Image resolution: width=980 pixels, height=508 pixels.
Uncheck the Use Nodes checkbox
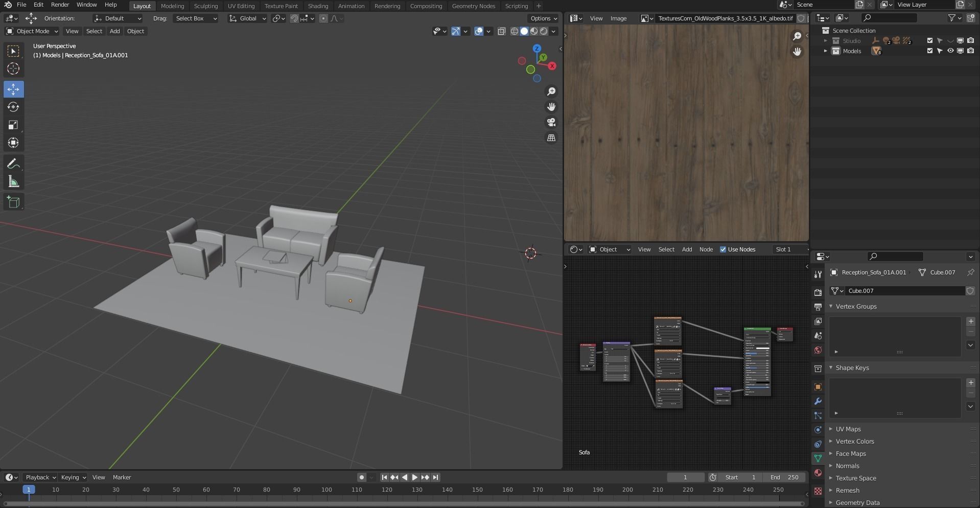tap(723, 249)
